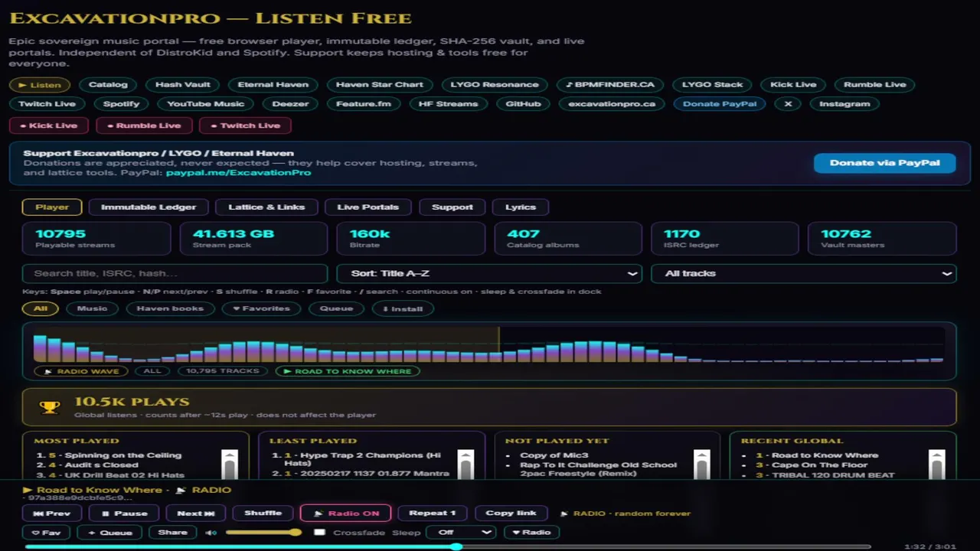Open the Lyrics tab
980x551 pixels.
[x=521, y=207]
